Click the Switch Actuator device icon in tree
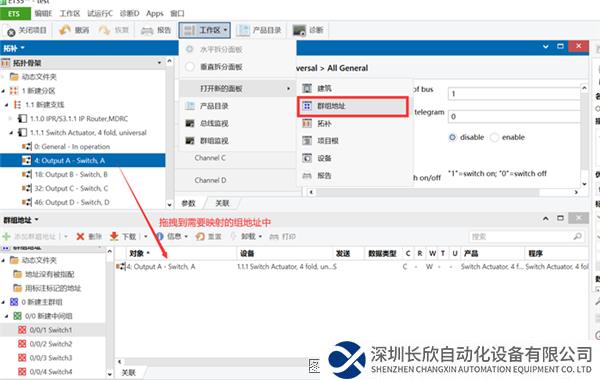 pyautogui.click(x=23, y=133)
